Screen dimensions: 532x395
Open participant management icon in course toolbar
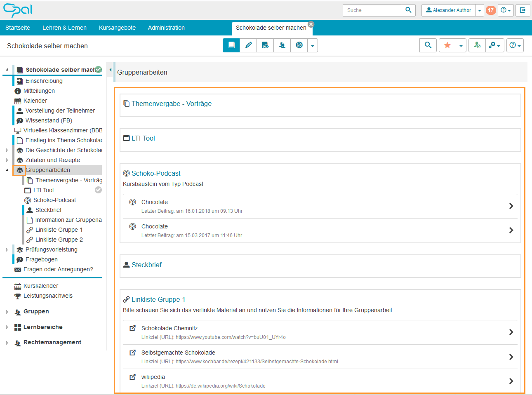pos(282,45)
